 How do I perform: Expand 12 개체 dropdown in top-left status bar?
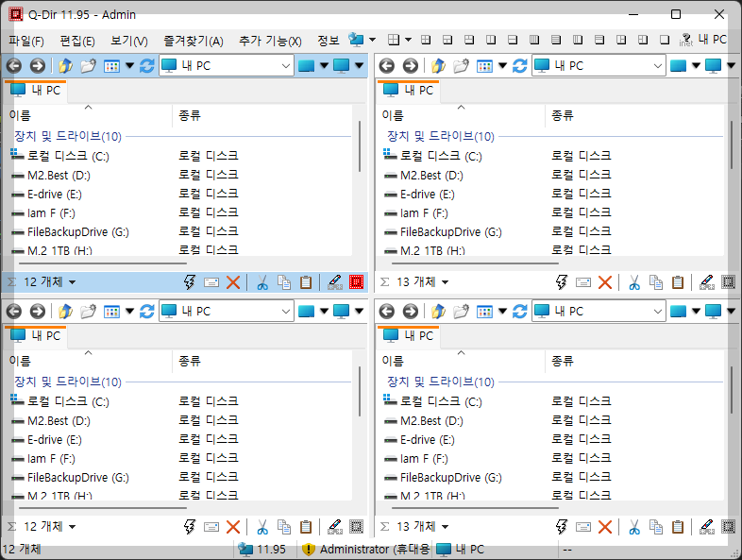[x=72, y=282]
